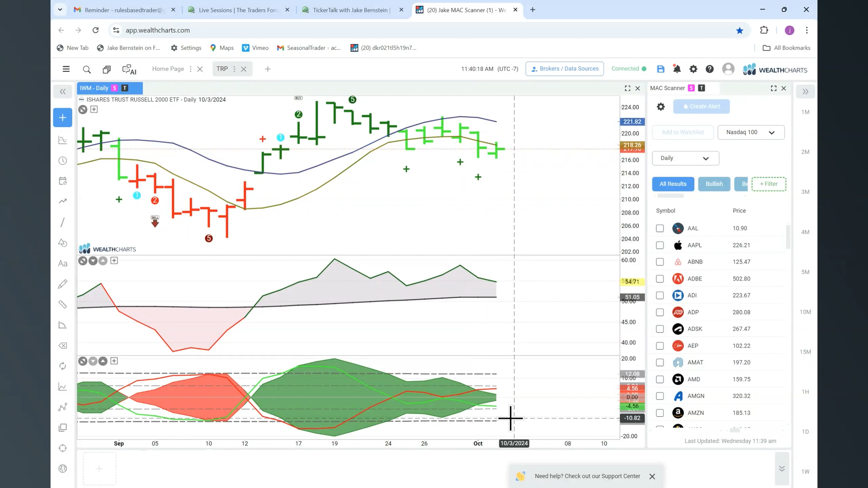
Task: Click the address bar URL field
Action: click(425, 30)
